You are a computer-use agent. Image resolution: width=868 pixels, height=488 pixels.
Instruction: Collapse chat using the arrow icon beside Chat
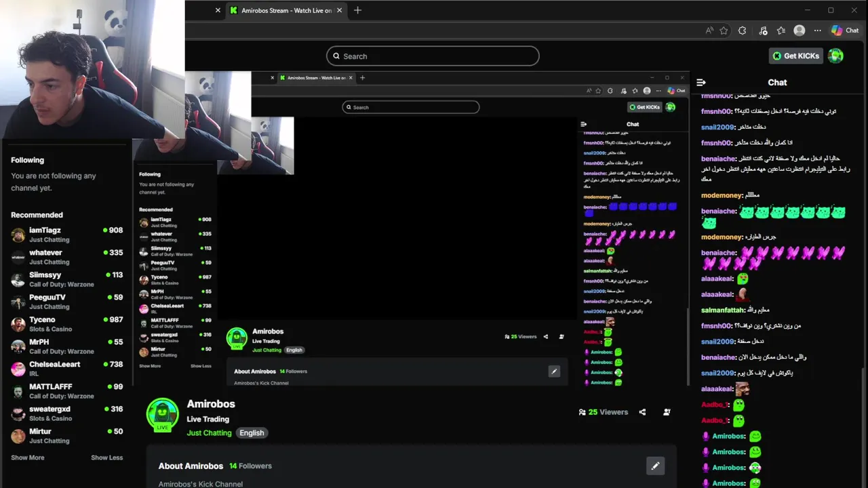tap(701, 83)
